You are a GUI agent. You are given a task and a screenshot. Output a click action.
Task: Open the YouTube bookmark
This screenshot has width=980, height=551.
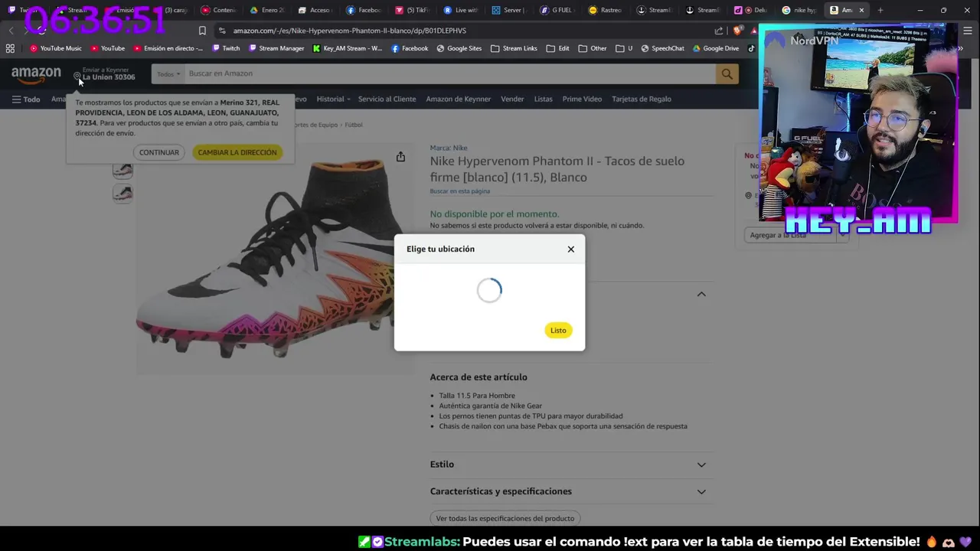(x=107, y=48)
